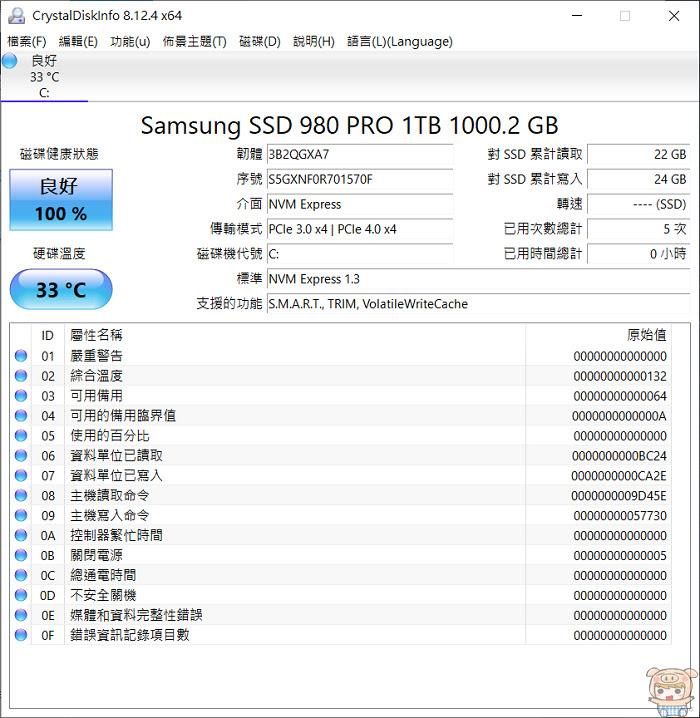Click the status orb for attribute 02 綜合溫度
Image resolution: width=700 pixels, height=718 pixels.
click(21, 376)
